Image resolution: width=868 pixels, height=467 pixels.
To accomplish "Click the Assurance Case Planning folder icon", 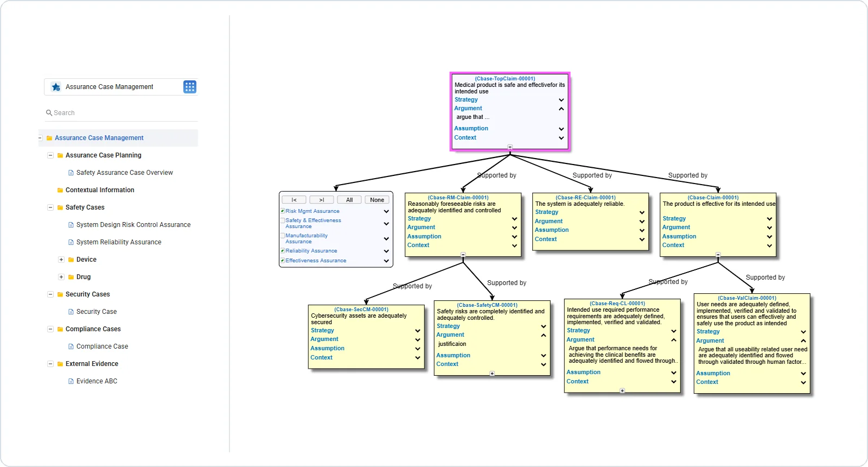I will tap(60, 155).
